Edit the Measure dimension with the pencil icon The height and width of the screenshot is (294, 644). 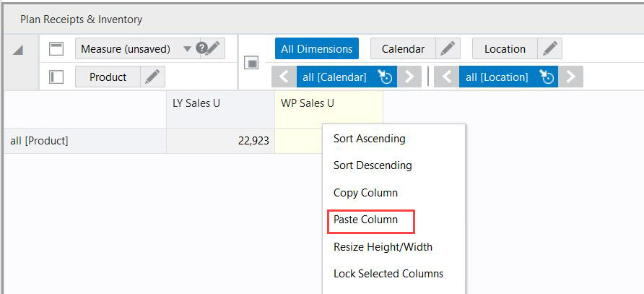[x=214, y=49]
